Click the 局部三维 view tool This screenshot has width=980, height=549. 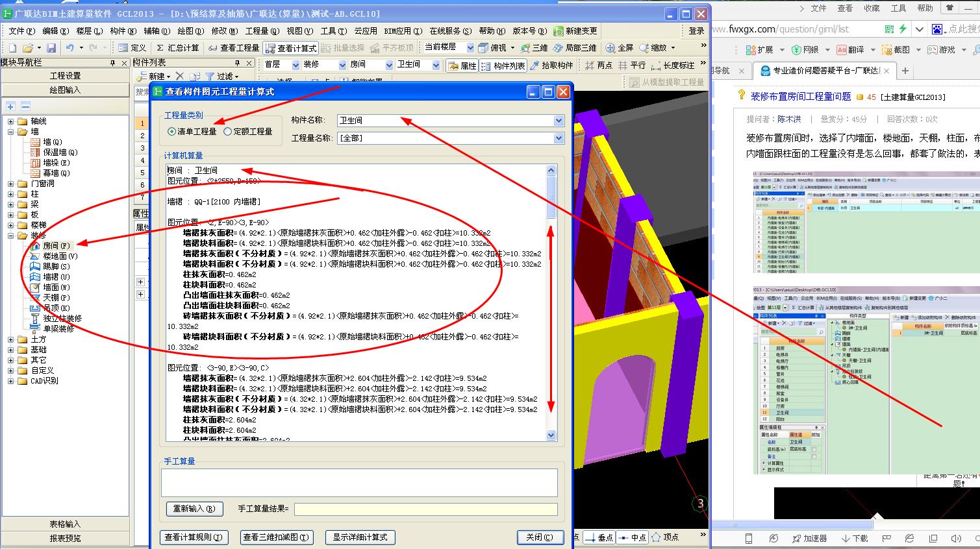(575, 48)
